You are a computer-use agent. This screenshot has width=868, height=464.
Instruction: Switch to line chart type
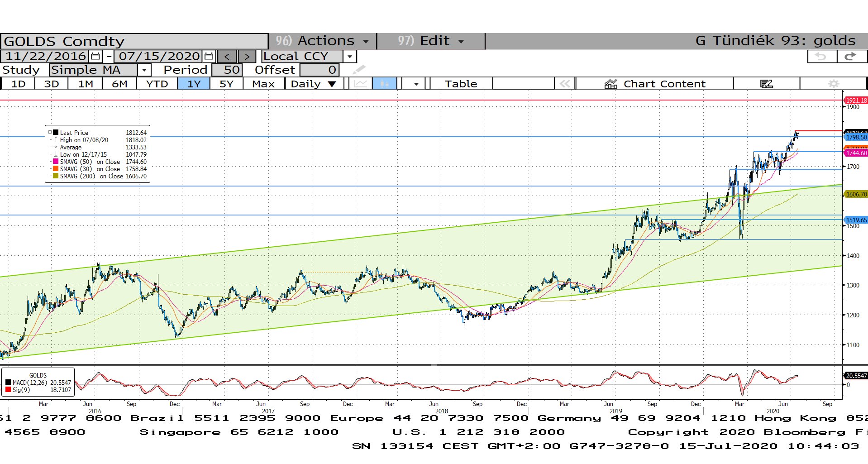(361, 84)
